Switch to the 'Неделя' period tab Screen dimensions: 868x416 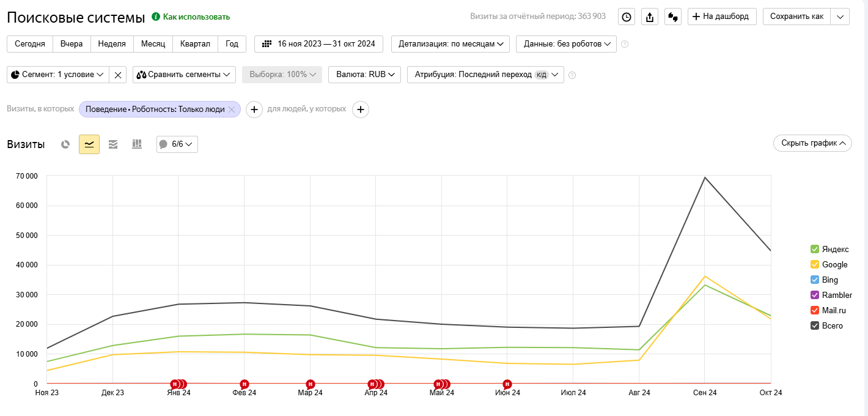click(x=112, y=44)
